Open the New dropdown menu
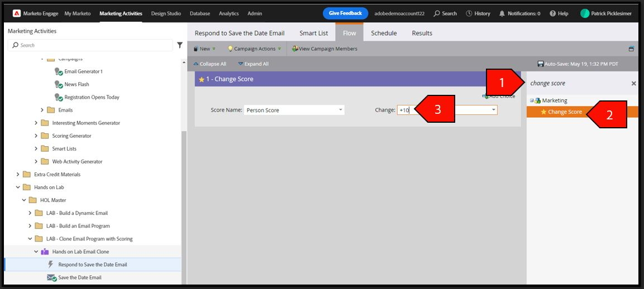Image resolution: width=644 pixels, height=289 pixels. click(204, 49)
